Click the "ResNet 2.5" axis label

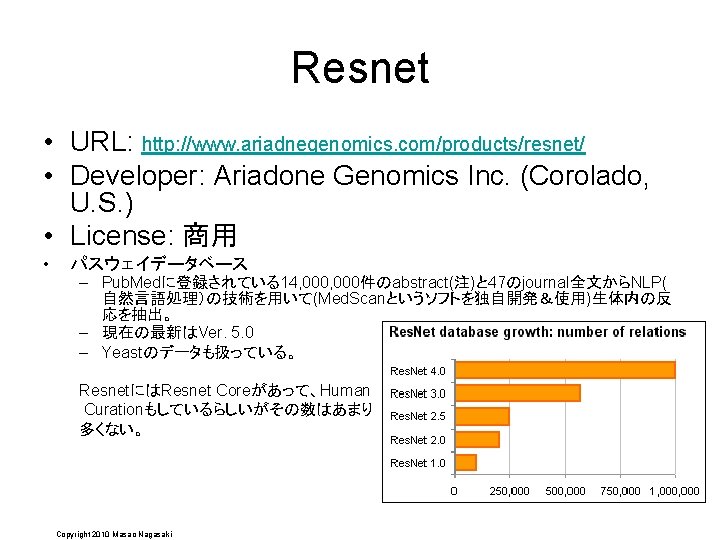click(417, 416)
